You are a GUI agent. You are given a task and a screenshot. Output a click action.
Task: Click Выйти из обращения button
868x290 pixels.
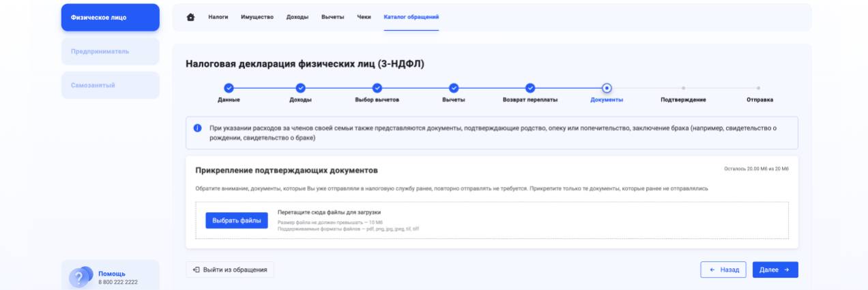[x=230, y=270]
